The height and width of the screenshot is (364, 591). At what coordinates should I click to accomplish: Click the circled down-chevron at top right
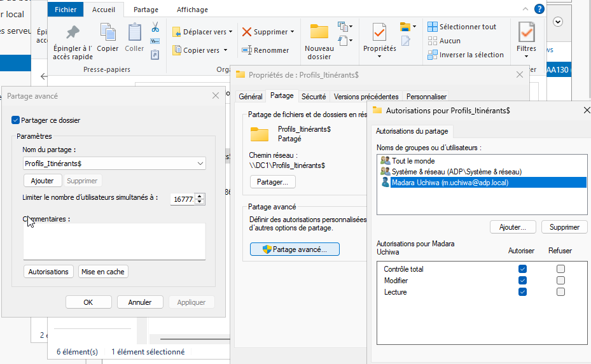(x=558, y=22)
